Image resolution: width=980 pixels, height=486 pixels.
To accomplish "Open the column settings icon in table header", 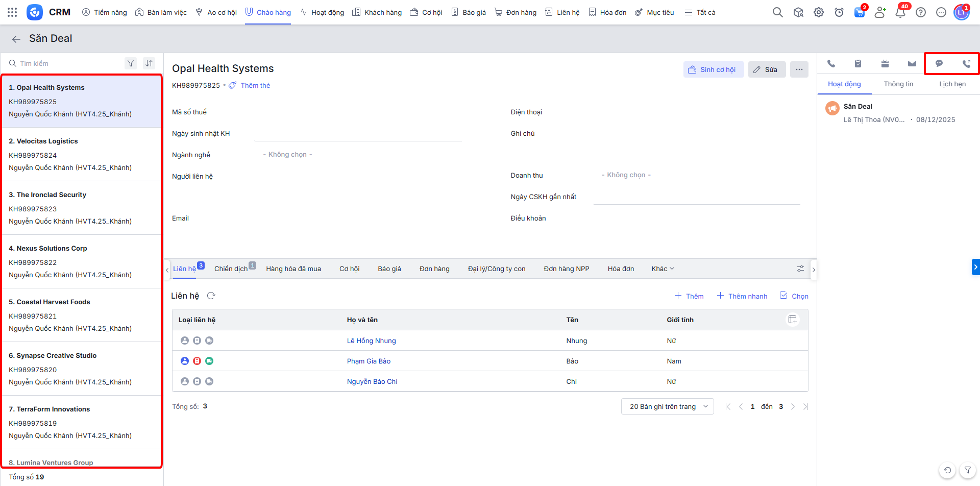I will coord(792,320).
